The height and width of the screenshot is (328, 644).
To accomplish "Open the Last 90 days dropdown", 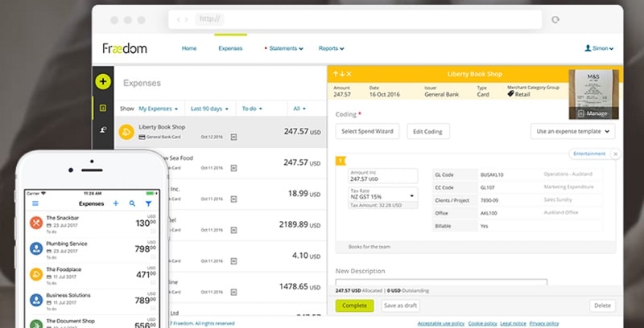I will (x=209, y=109).
